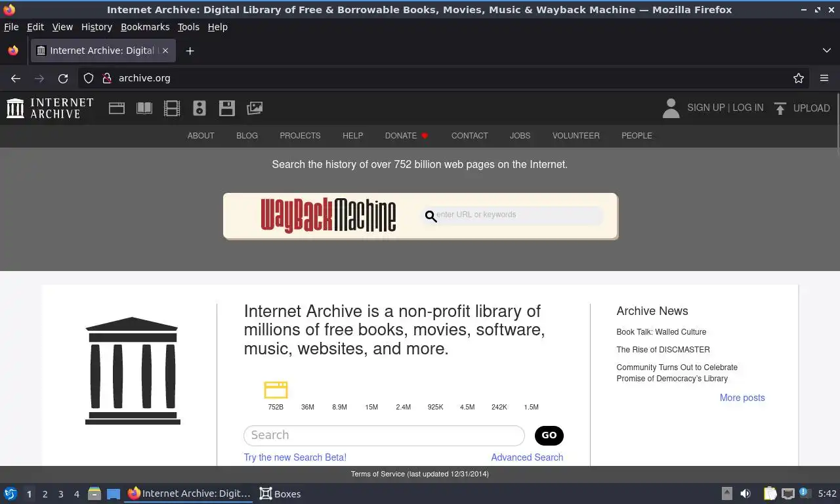This screenshot has height=504, width=840.
Task: Open the Web media type icon
Action: click(x=117, y=108)
